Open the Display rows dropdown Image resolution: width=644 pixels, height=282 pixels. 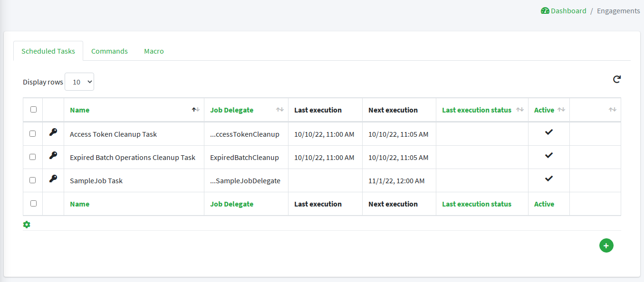79,82
